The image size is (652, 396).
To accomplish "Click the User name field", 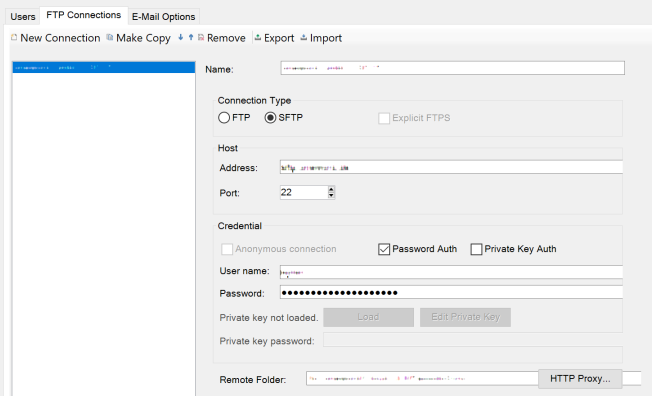I will pyautogui.click(x=451, y=272).
